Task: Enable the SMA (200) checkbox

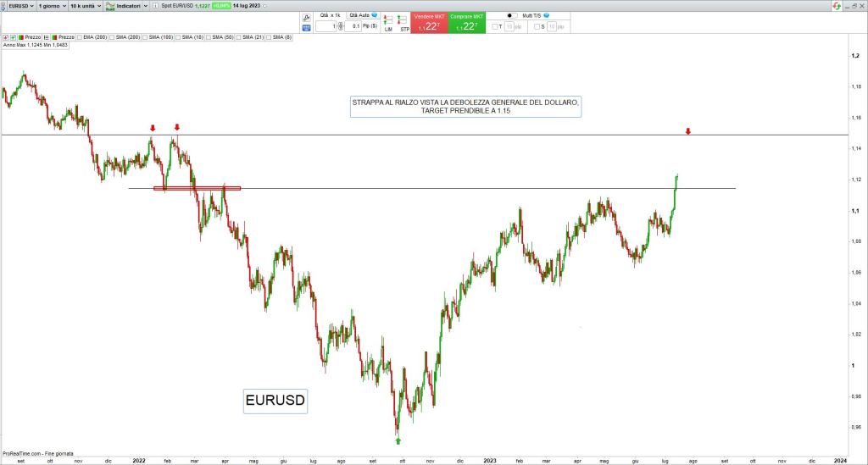Action: click(x=112, y=37)
